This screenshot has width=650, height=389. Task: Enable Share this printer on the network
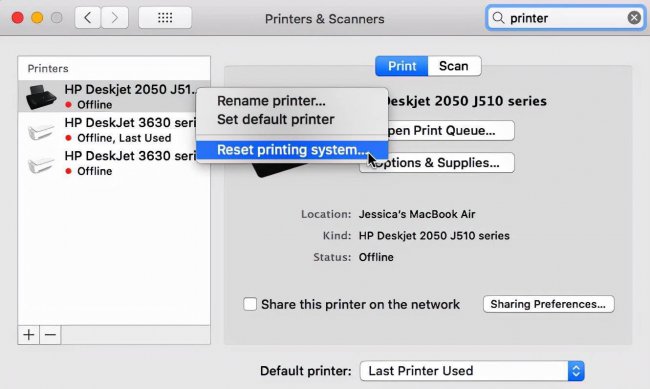pos(250,304)
